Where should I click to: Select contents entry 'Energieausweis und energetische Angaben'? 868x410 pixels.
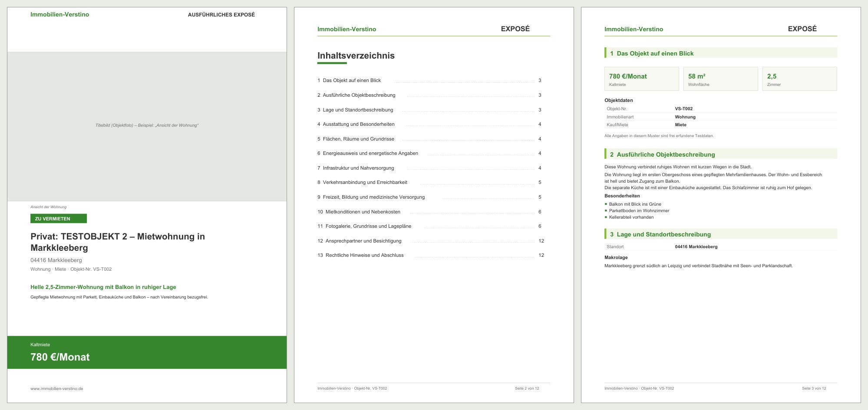point(429,153)
